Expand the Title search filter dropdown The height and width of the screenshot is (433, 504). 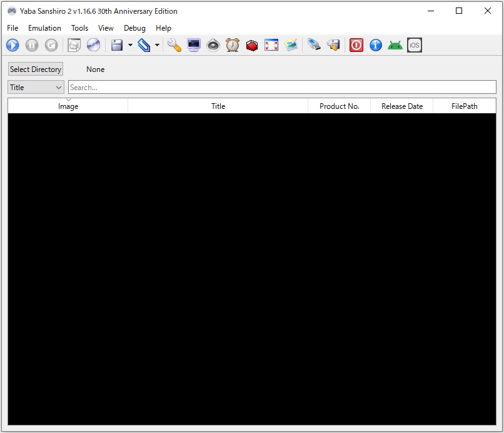36,87
